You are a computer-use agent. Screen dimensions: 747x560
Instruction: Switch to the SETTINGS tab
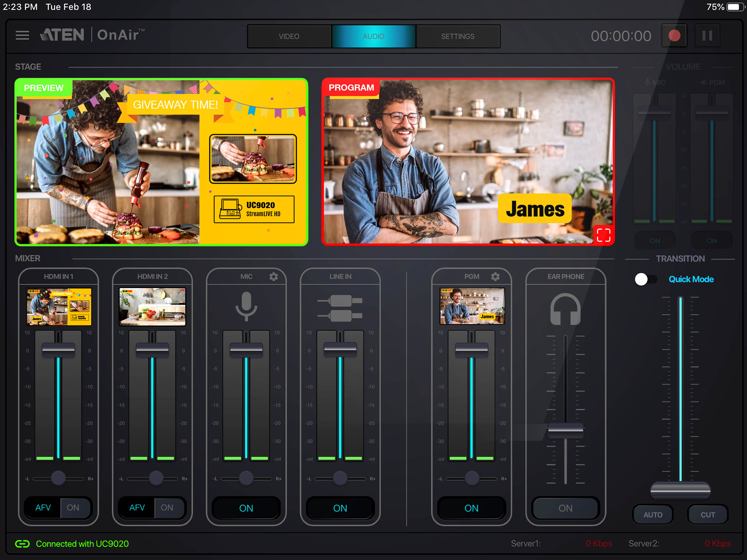pyautogui.click(x=458, y=36)
